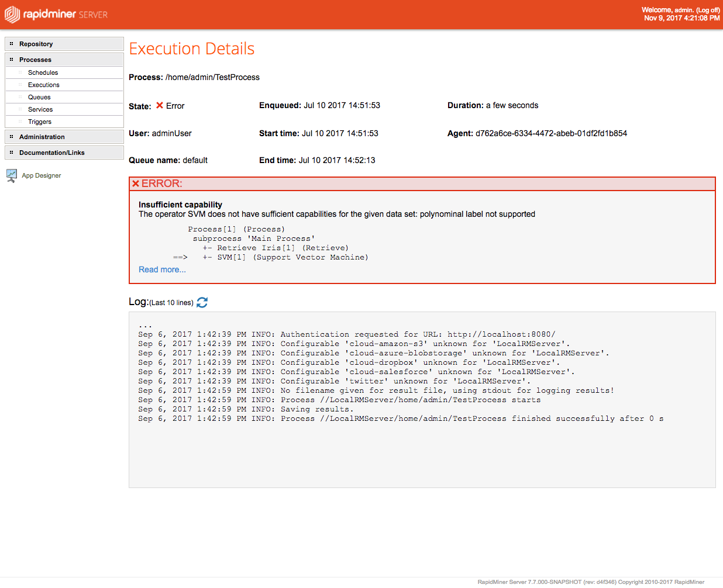
Task: Click the 'Authentication requested' log line
Action: pyautogui.click(x=347, y=334)
